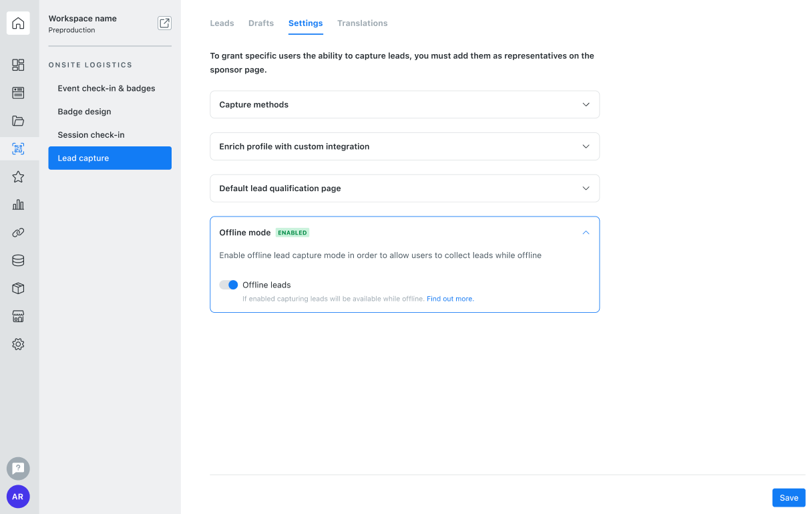The width and height of the screenshot is (812, 514).
Task: Open the bar chart analytics icon
Action: click(18, 205)
